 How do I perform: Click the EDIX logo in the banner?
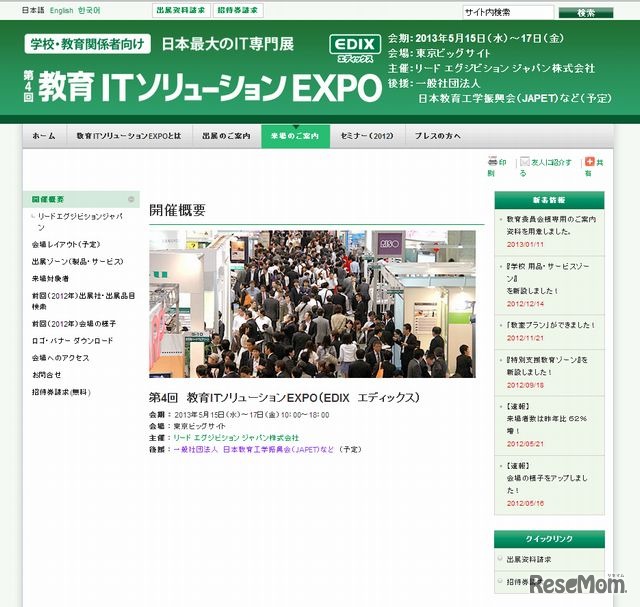[355, 48]
